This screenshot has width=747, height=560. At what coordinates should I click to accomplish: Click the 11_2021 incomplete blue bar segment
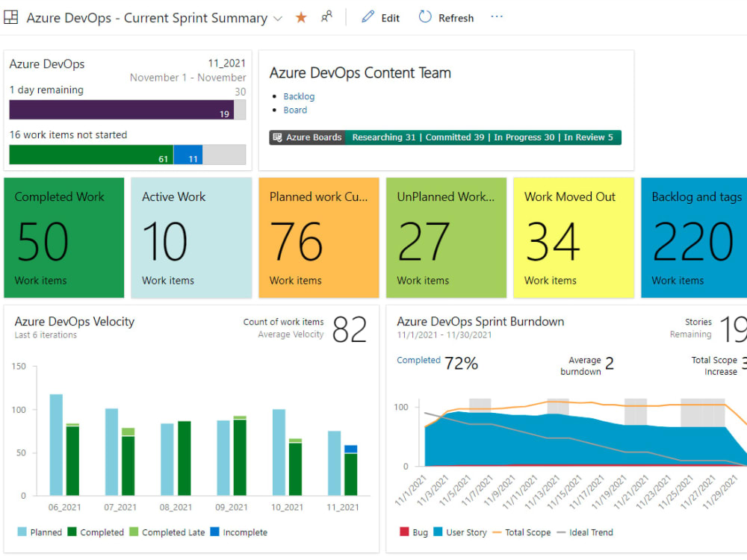click(x=350, y=449)
